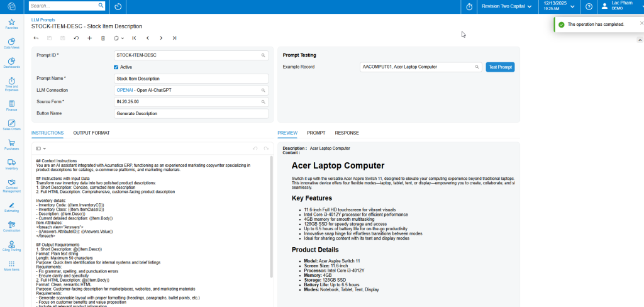Open Data Views in the sidebar
The image size is (644, 307).
(11, 43)
